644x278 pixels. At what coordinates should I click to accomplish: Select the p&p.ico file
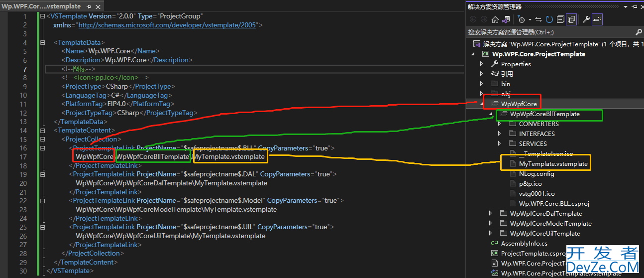point(525,183)
